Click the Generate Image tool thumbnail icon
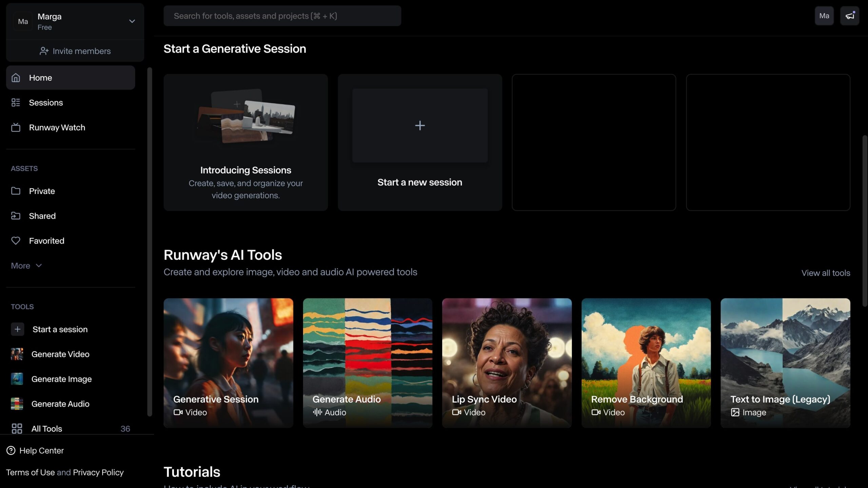 [17, 379]
